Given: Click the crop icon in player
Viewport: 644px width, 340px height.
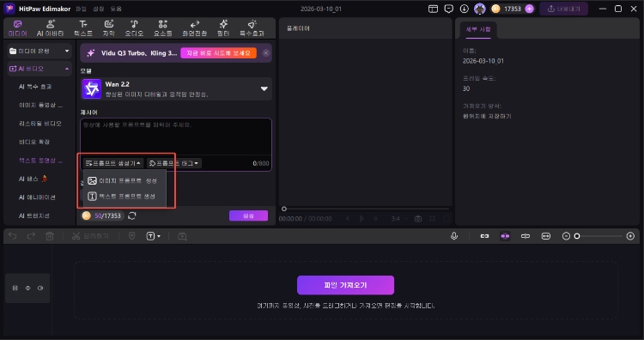Looking at the screenshot, I should pos(432,219).
